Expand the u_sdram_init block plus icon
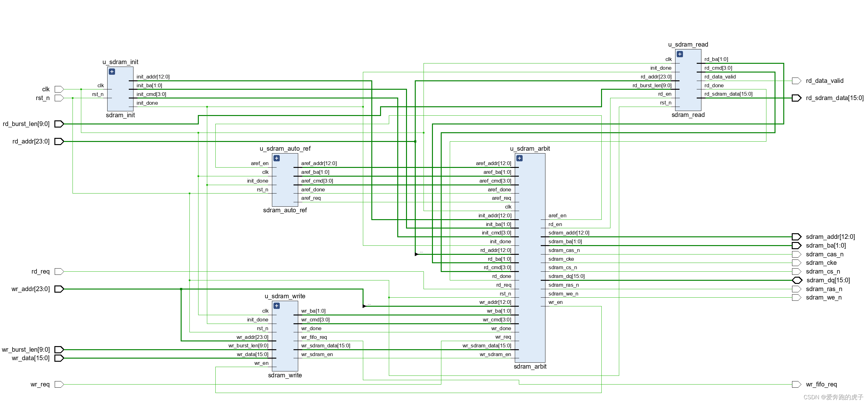Viewport: 868px width, 403px height. click(x=112, y=72)
